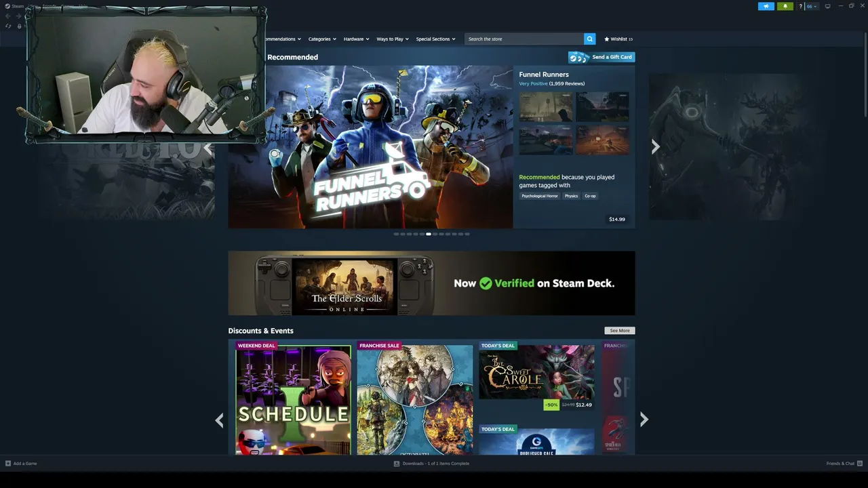Expand the Ways to Play dropdown
This screenshot has height=488, width=868.
pyautogui.click(x=393, y=39)
